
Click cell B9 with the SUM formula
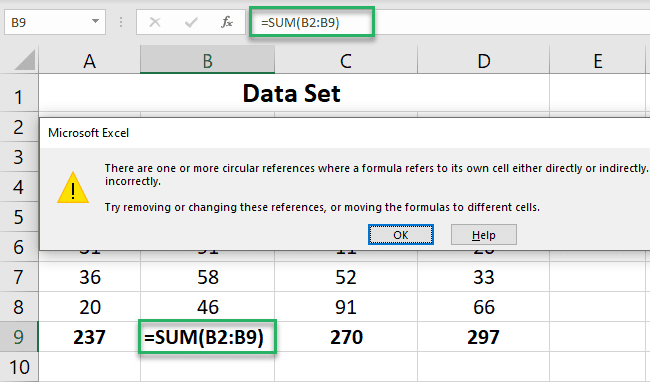[x=207, y=337]
